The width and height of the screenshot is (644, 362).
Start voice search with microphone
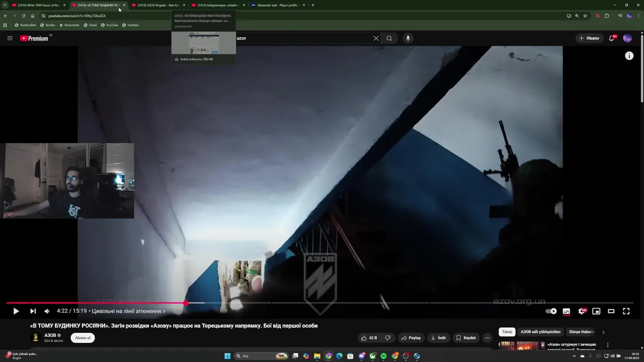408,38
